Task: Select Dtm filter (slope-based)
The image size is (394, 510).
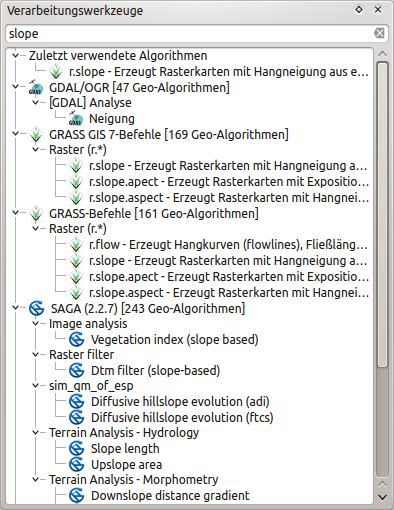Action: [156, 370]
